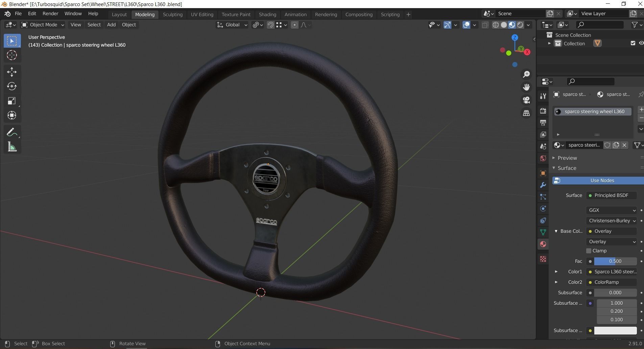Screen dimensions: 644x349
Task: Open the Output properties tab
Action: tap(543, 123)
